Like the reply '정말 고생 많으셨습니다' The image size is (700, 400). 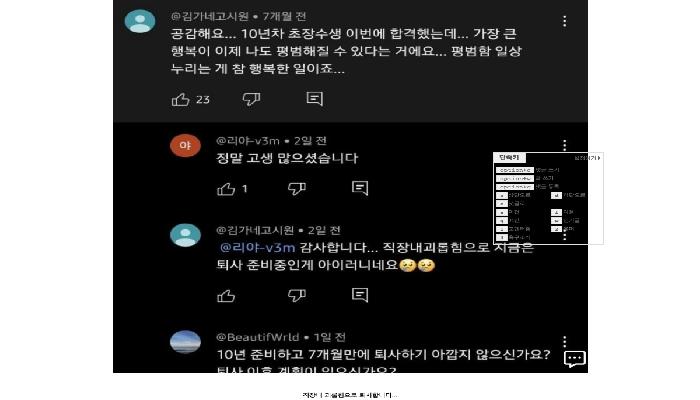pos(226,189)
